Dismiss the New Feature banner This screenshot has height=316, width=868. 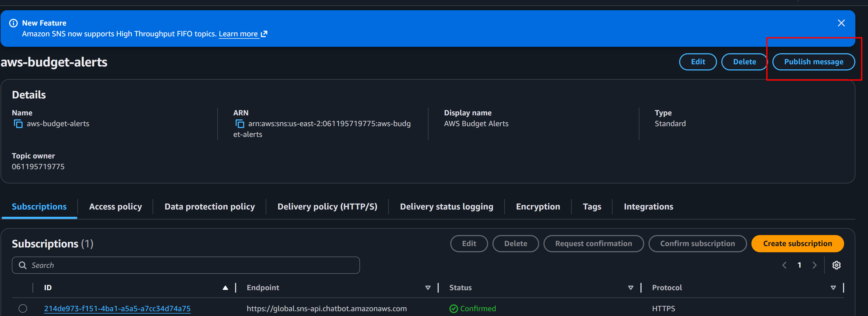coord(841,23)
